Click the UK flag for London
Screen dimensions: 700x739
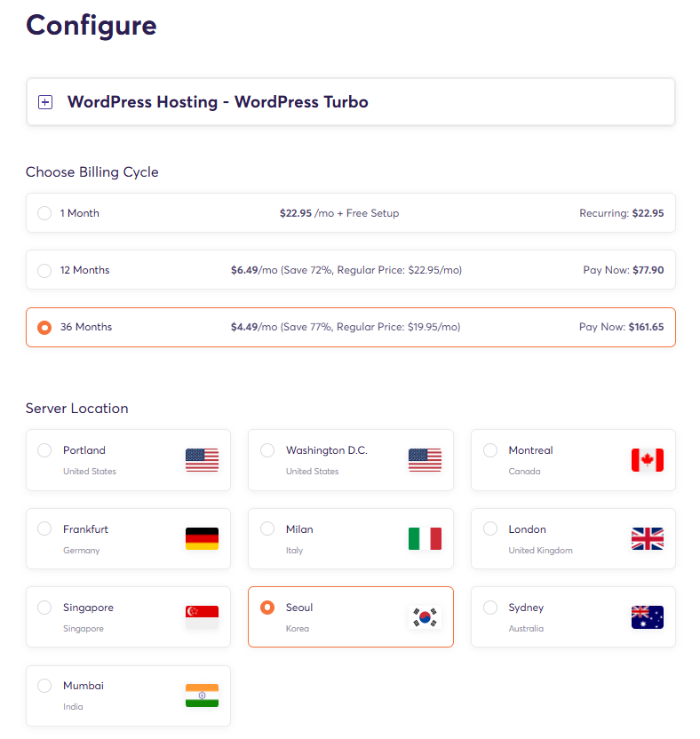647,538
